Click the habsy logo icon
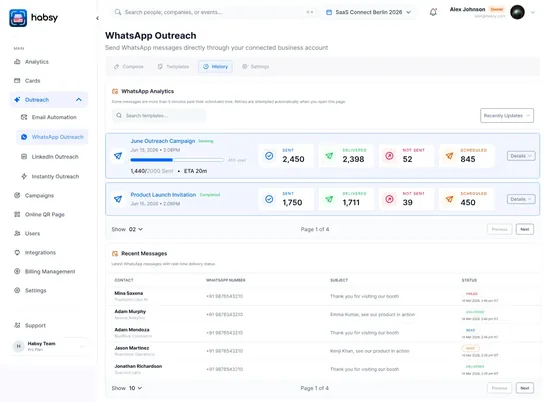This screenshot has height=402, width=548. coord(18,18)
